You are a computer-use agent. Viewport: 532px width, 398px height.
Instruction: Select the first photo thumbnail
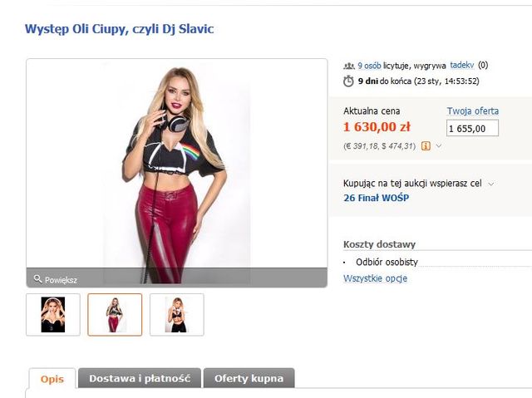click(53, 315)
